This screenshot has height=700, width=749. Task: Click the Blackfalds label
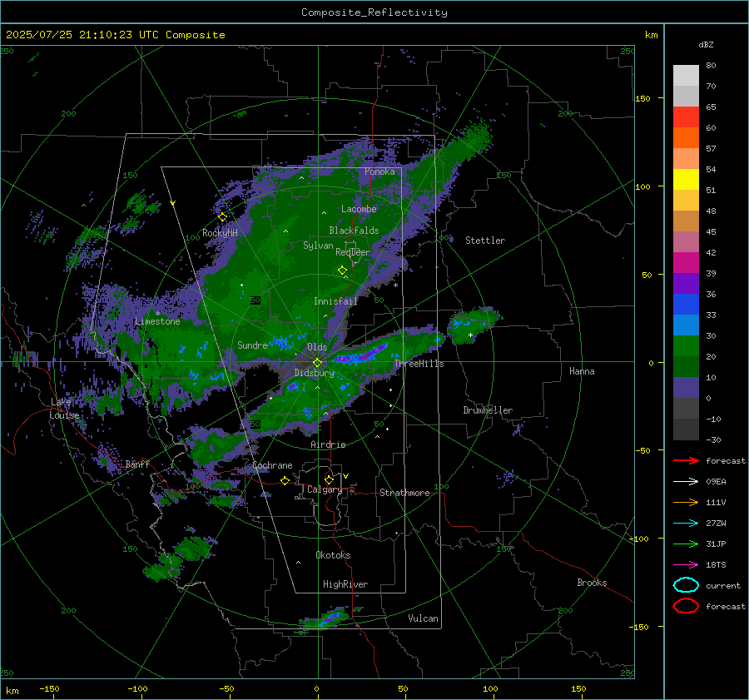354,231
